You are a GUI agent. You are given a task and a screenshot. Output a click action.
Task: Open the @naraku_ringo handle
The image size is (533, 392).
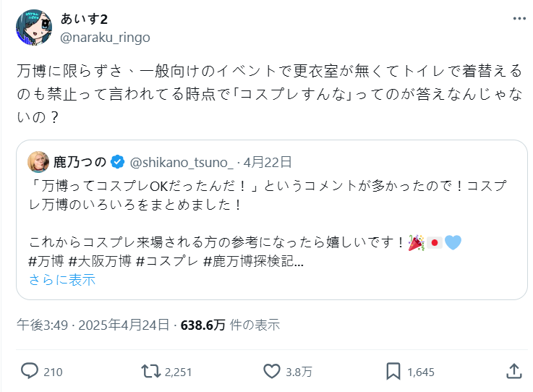105,37
